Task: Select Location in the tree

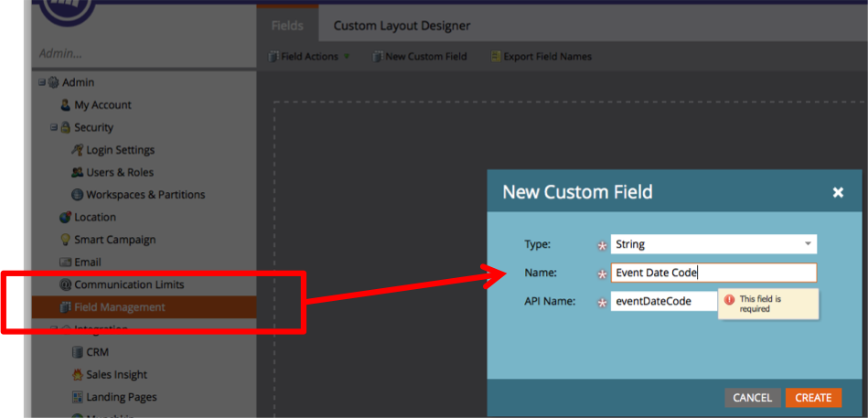Action: click(95, 217)
